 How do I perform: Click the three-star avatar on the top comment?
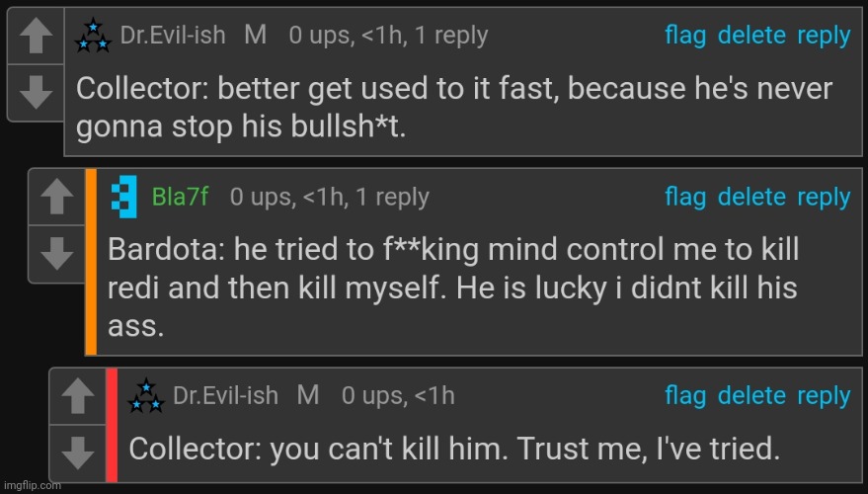(93, 35)
